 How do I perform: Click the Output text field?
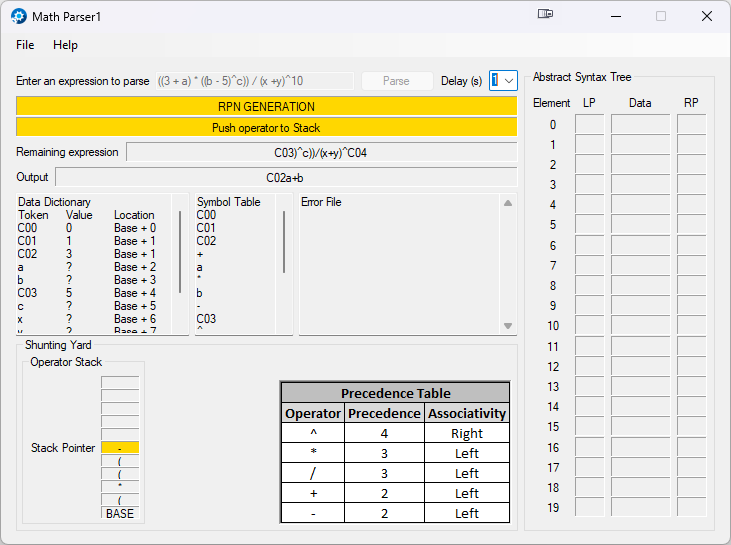(285, 177)
